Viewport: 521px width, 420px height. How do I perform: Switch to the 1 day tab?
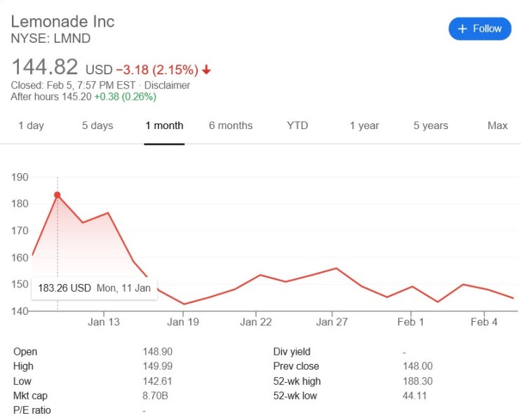click(31, 126)
